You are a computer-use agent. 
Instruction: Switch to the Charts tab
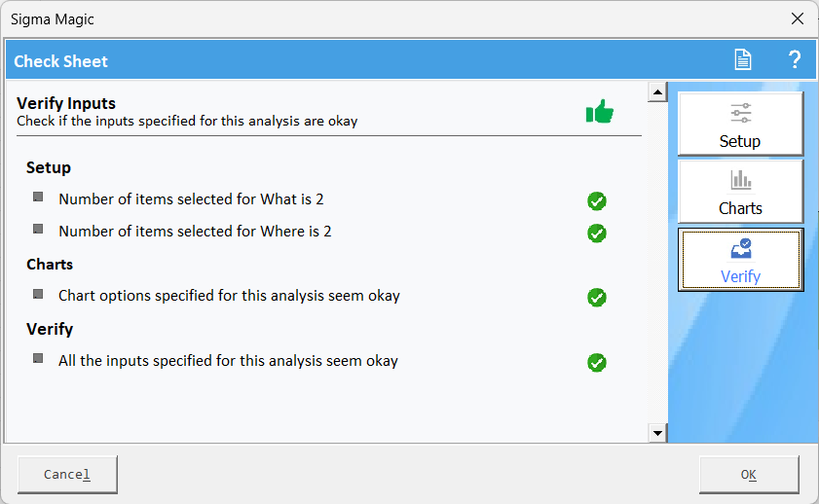[x=740, y=192]
